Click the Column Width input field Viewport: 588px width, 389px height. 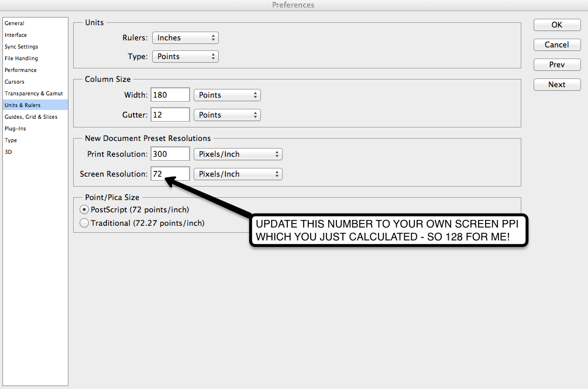pyautogui.click(x=170, y=95)
